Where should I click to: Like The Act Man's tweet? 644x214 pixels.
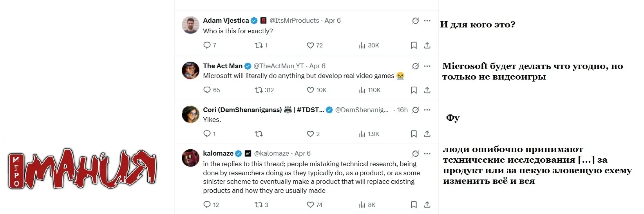click(x=310, y=90)
